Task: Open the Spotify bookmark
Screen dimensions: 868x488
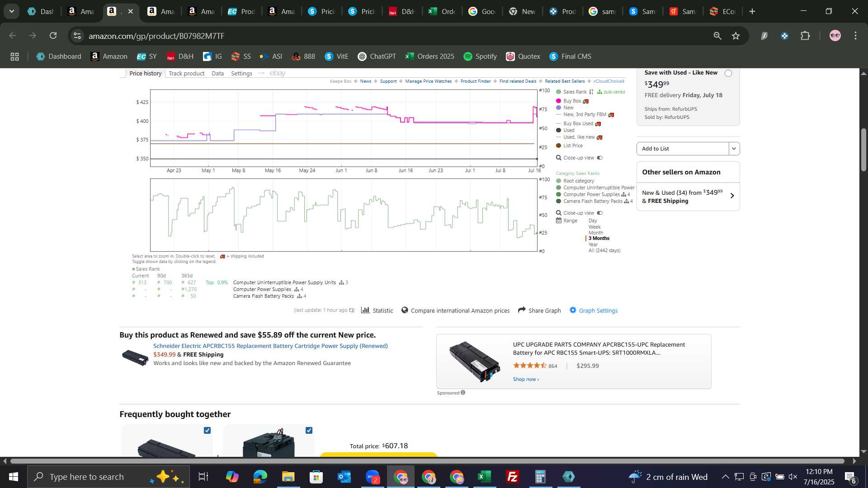Action: [x=480, y=56]
